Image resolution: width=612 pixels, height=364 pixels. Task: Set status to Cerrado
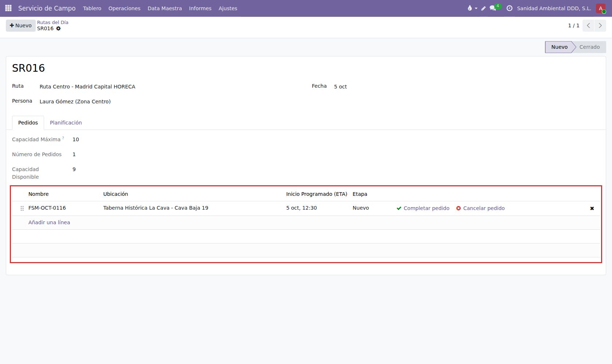point(589,47)
